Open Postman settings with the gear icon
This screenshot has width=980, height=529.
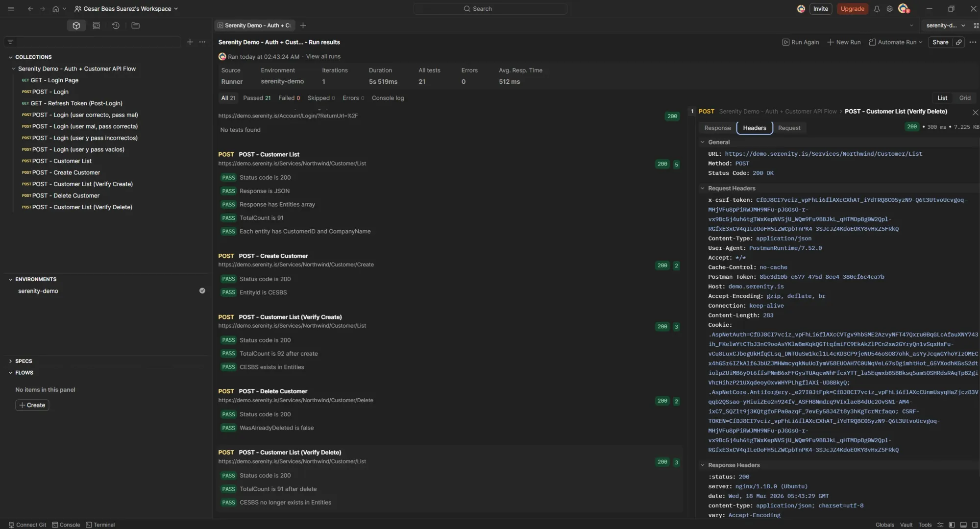coord(890,9)
